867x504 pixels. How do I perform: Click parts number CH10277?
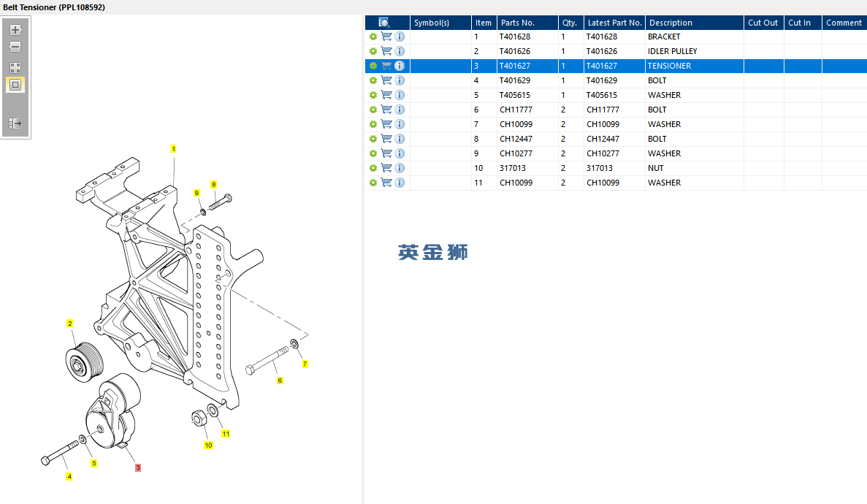coord(516,153)
